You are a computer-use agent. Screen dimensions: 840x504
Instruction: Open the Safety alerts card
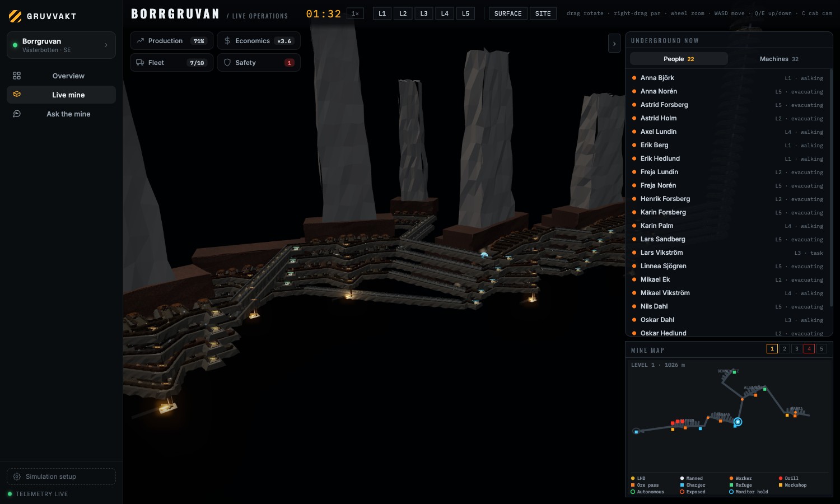tap(259, 63)
